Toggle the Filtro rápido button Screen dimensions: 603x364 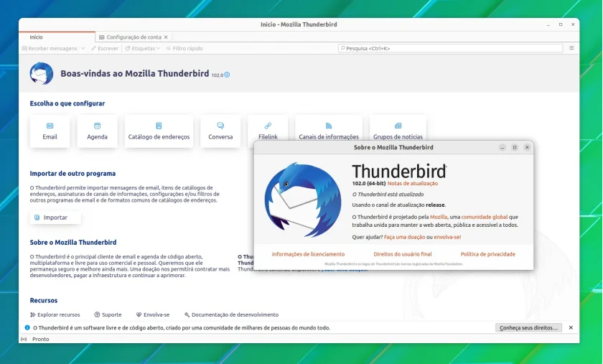[x=184, y=49]
